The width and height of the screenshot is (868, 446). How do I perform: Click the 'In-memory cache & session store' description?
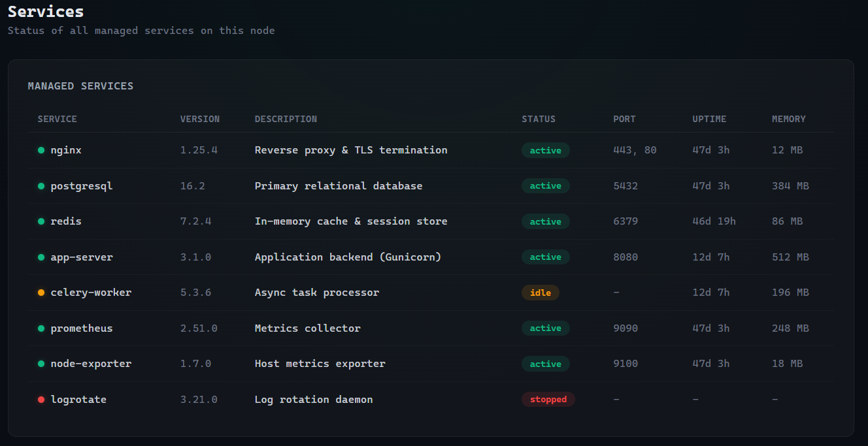[x=351, y=221]
